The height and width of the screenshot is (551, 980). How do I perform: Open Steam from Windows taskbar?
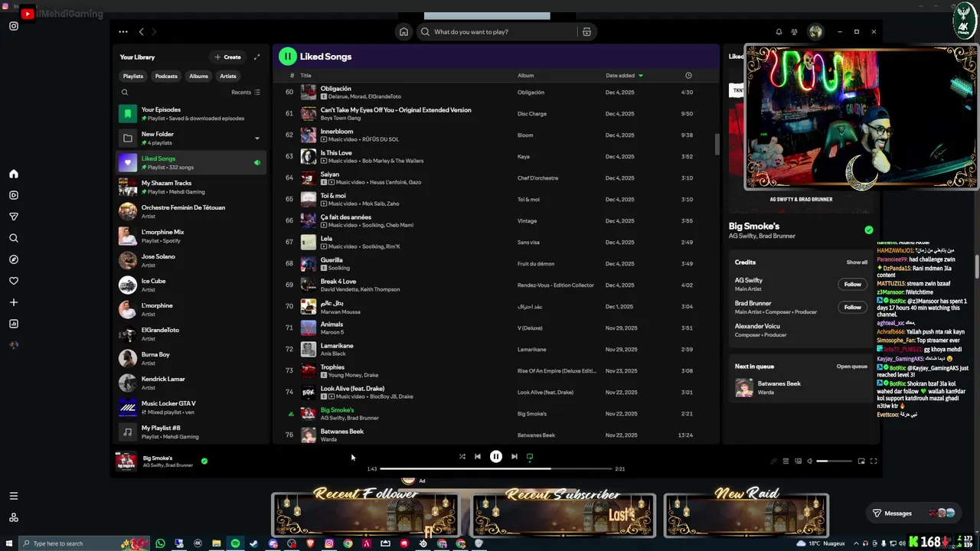(x=253, y=543)
